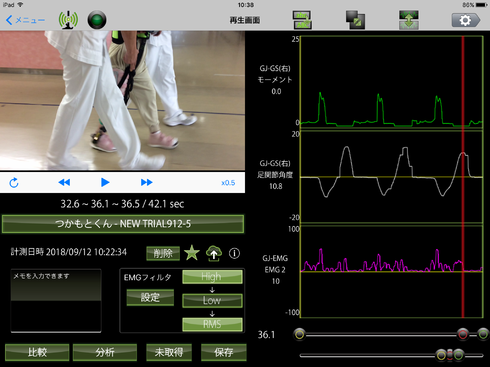Open the graph display switch icon

click(302, 20)
